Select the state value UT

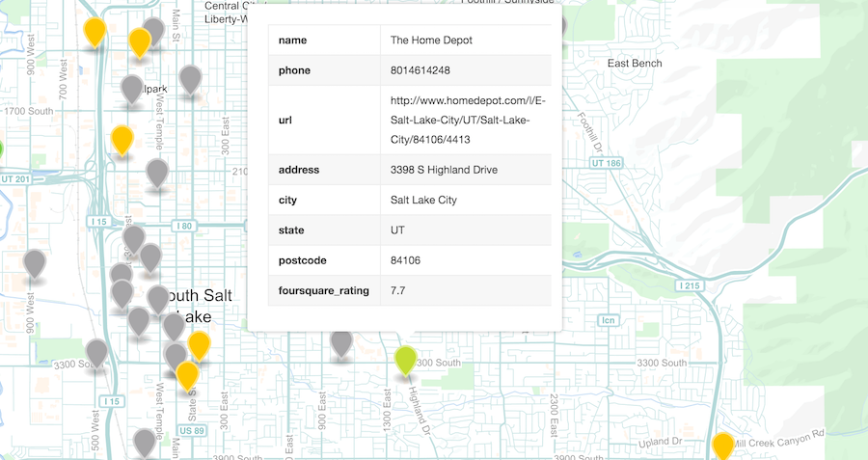tap(397, 230)
